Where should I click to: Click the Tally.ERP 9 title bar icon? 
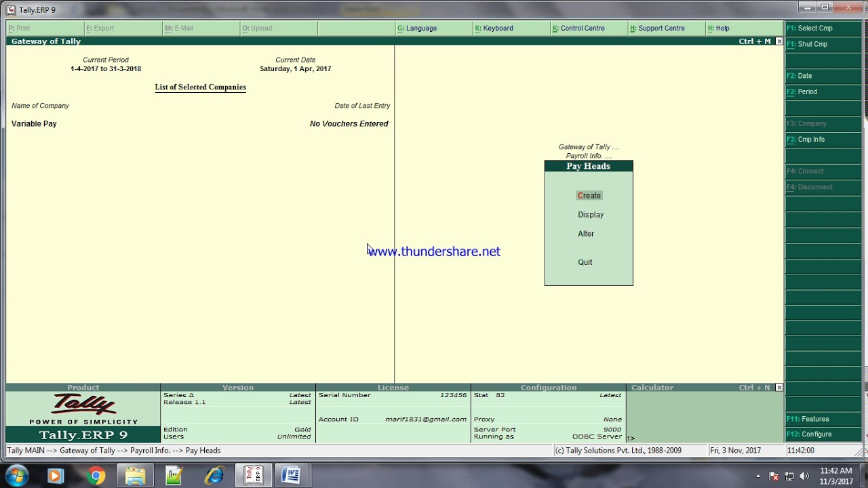(10, 9)
